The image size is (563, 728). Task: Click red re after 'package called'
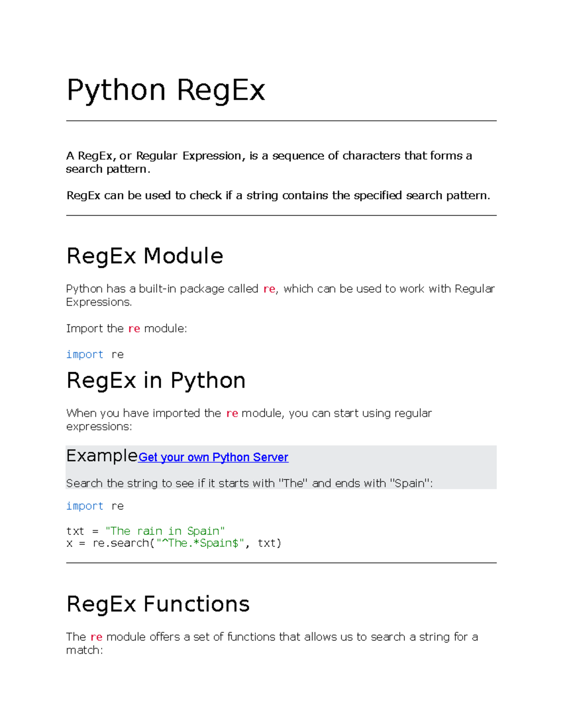click(x=269, y=289)
